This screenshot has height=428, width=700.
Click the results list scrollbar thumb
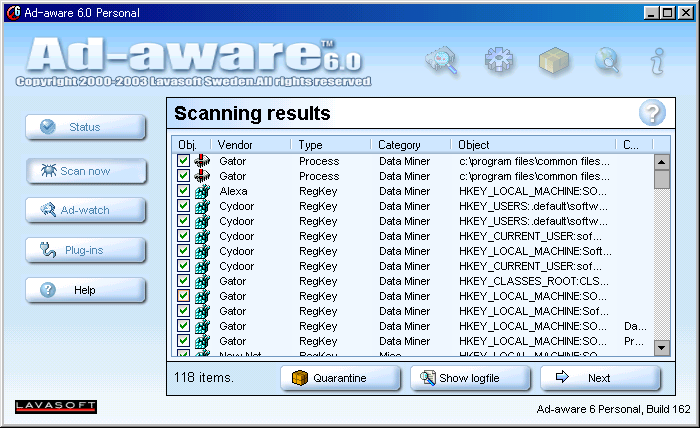click(662, 179)
